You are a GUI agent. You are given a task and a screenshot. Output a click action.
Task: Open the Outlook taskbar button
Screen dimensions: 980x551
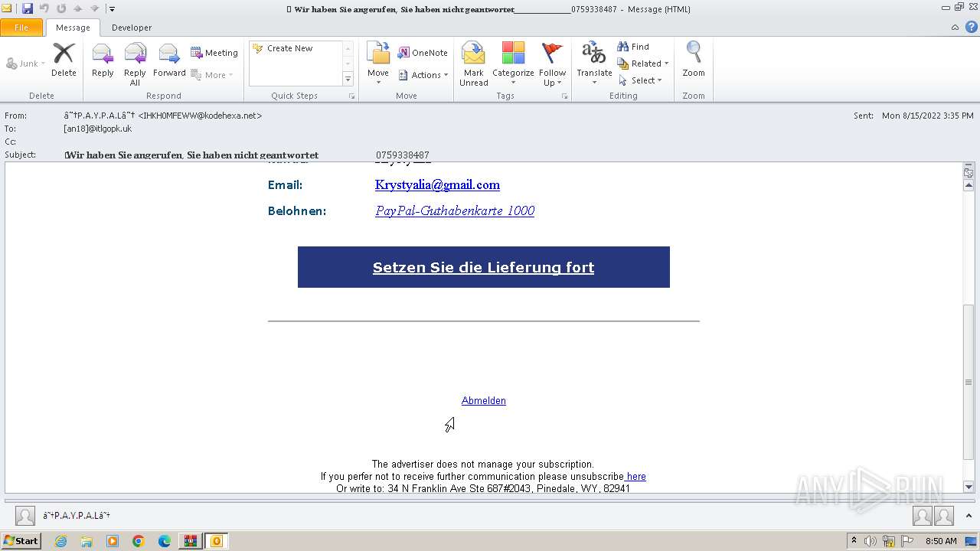coord(217,541)
